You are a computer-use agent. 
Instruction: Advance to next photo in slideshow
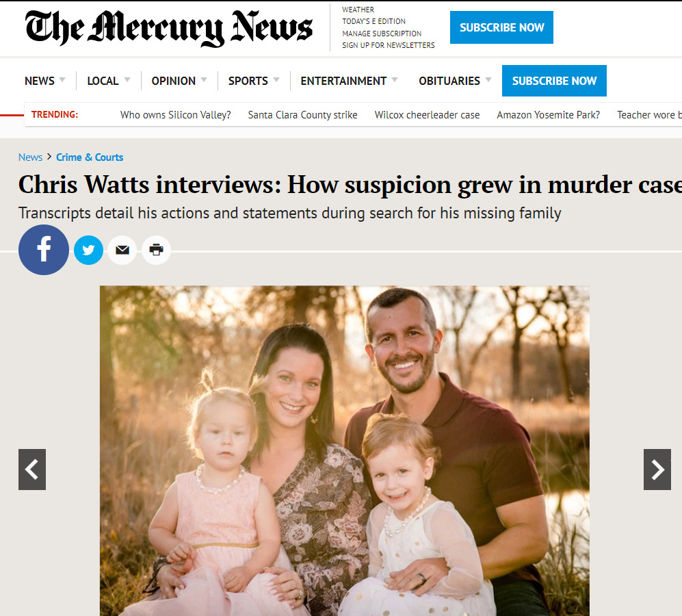point(657,470)
